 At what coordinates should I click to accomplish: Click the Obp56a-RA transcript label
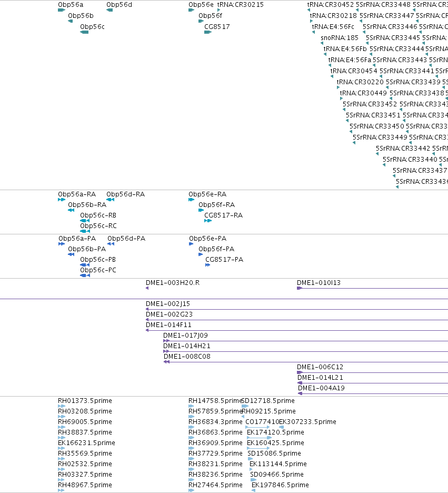pyautogui.click(x=77, y=194)
